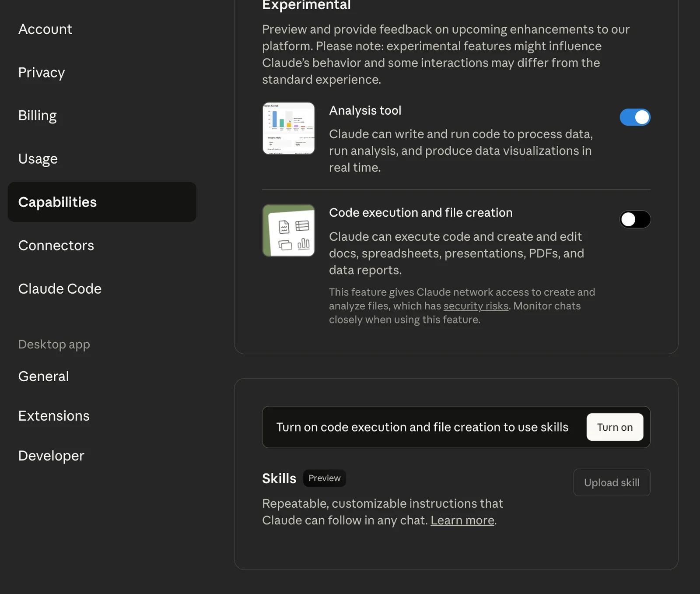Enable Code execution and file creation toggle
The height and width of the screenshot is (594, 700).
(x=634, y=219)
